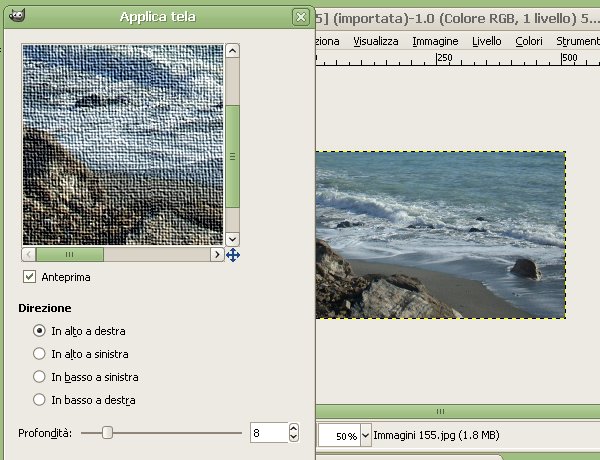Select the 'In alto a sinistra' direction

coord(40,353)
